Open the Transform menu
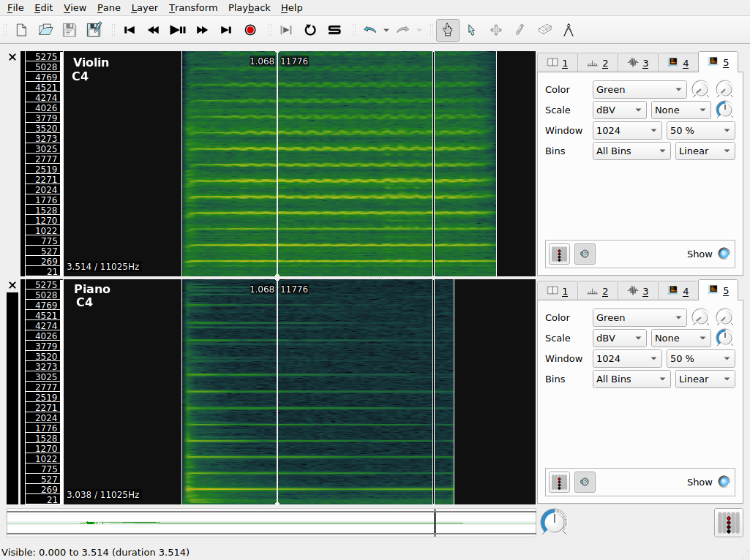 (x=193, y=7)
